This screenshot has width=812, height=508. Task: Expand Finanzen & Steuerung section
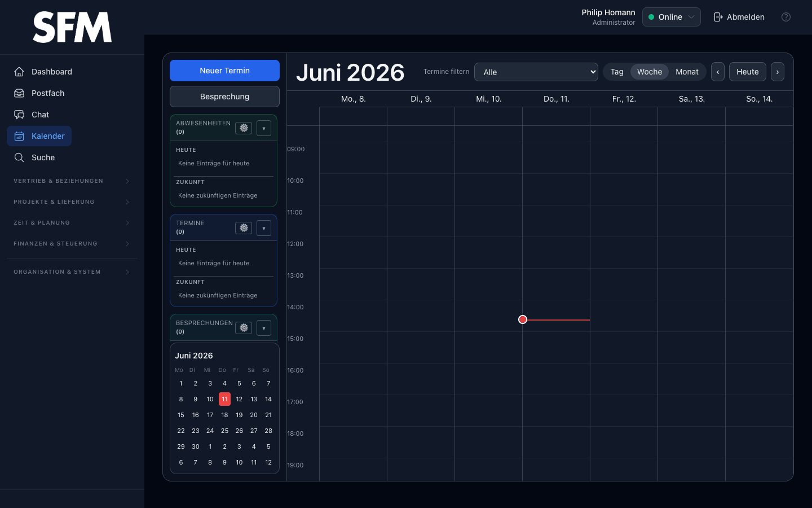(72, 244)
